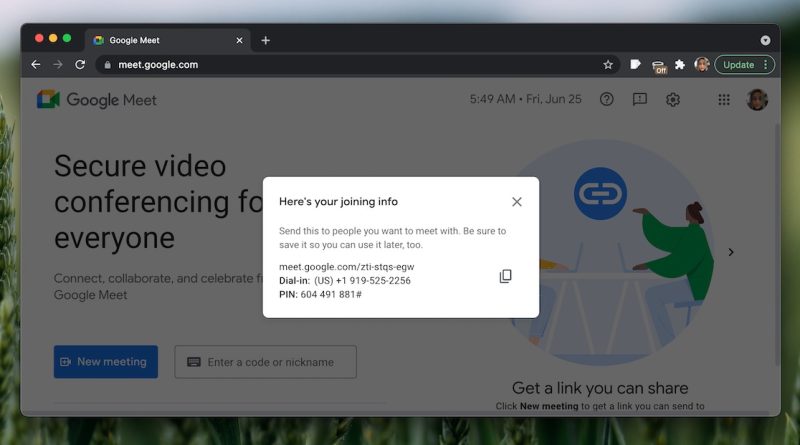
Task: Click the New meeting button
Action: click(x=106, y=362)
